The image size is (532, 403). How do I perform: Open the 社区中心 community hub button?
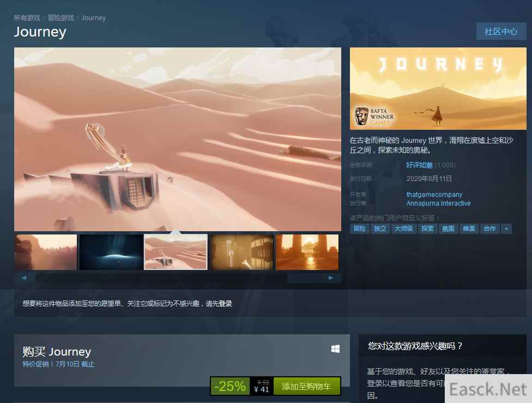click(501, 31)
